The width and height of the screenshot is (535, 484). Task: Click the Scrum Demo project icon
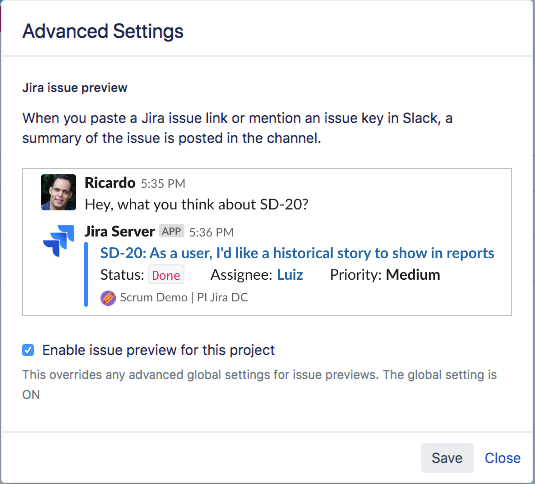point(108,298)
